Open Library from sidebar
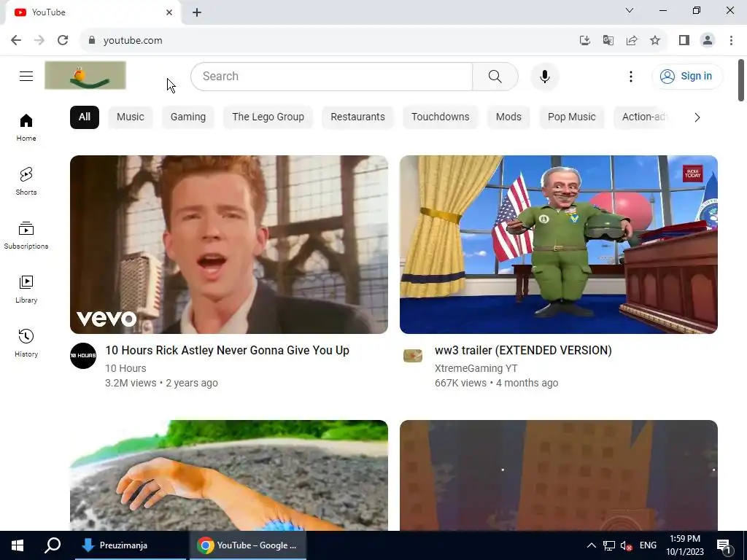This screenshot has width=747, height=560. coord(26,289)
